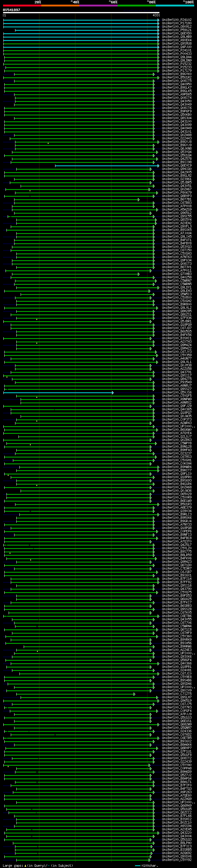This screenshot has height=868, width=197.
Task: Select hit UniRef100_P15233
Action: [177, 67]
